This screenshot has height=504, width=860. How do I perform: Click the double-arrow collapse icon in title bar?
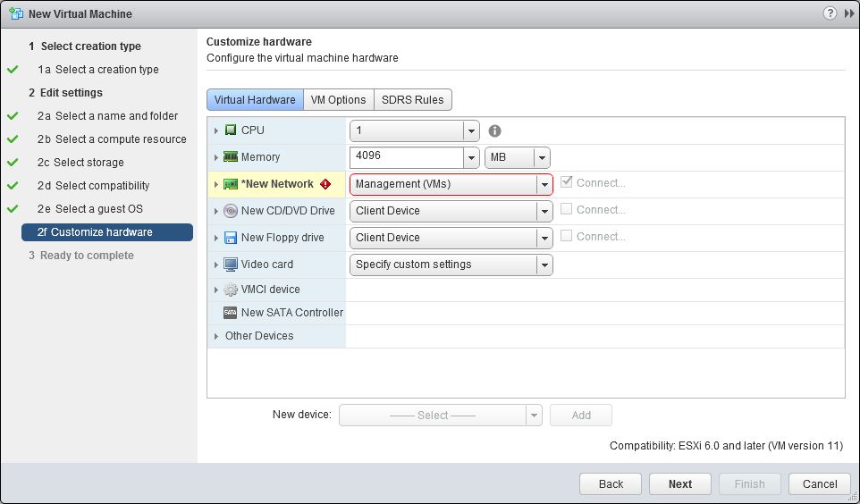849,13
